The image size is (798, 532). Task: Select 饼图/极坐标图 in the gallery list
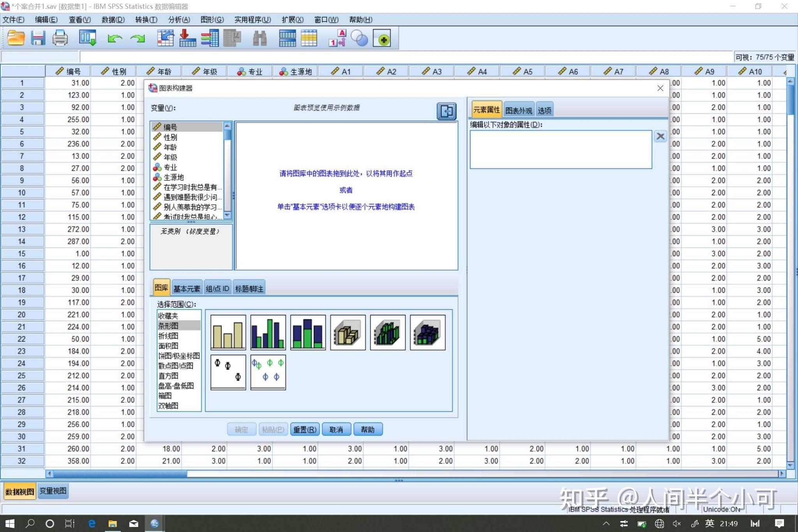[x=179, y=356]
